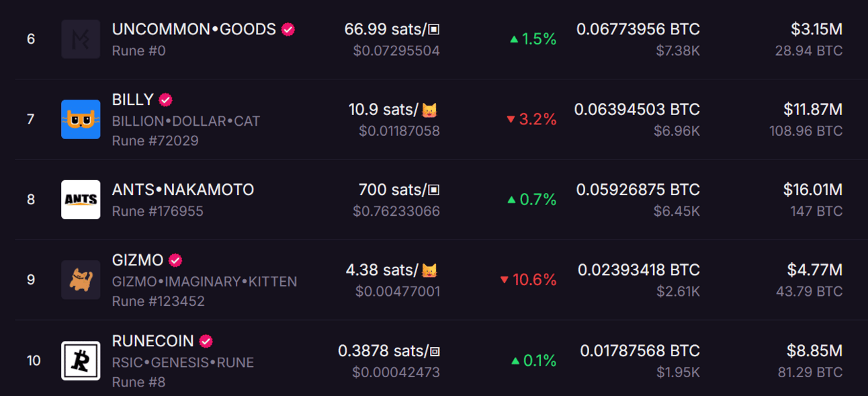The image size is (868, 396).
Task: Click GIZMO's pink verified checkmark
Action: tap(175, 260)
